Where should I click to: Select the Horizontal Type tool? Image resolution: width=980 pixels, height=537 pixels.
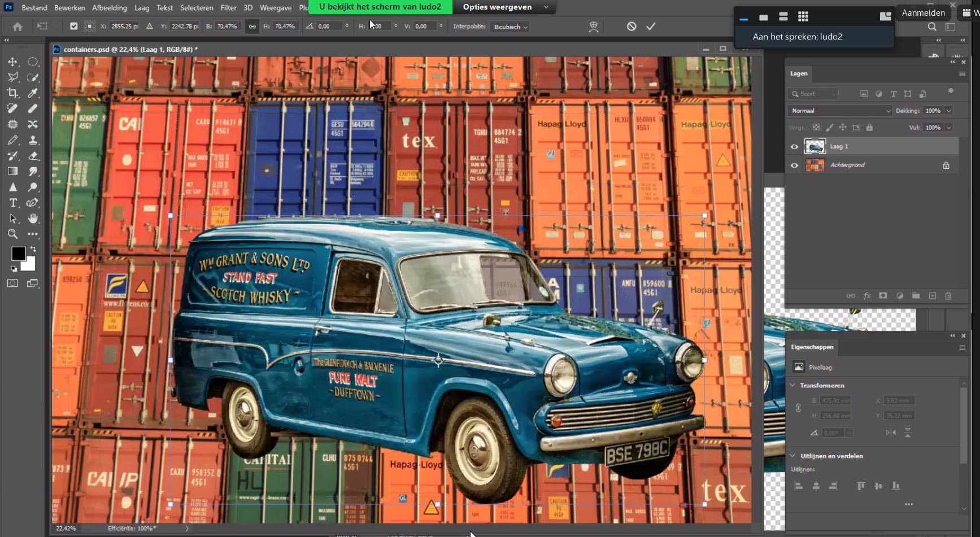pos(12,203)
